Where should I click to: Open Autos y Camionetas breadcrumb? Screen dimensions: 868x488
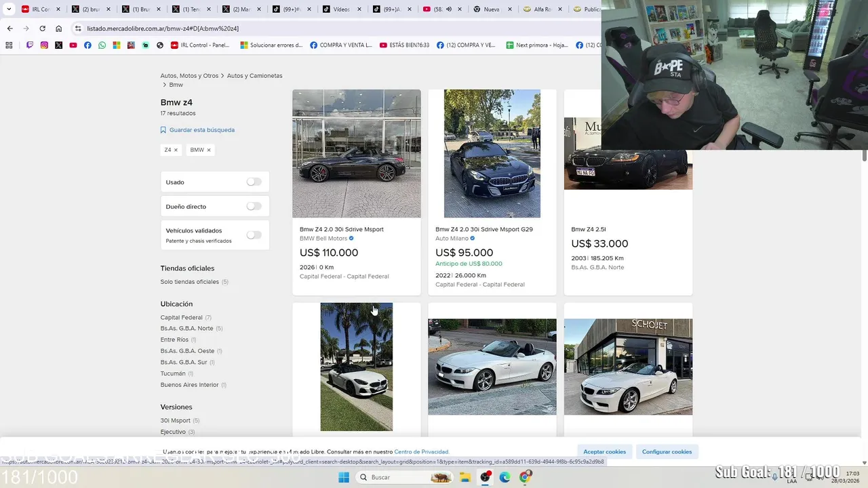coord(254,76)
